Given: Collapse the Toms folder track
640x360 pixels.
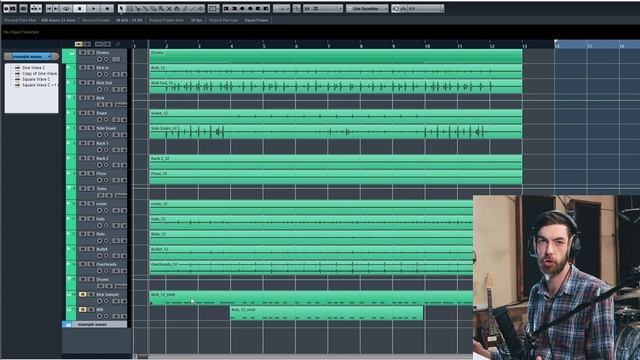Looking at the screenshot, I should click(x=69, y=189).
